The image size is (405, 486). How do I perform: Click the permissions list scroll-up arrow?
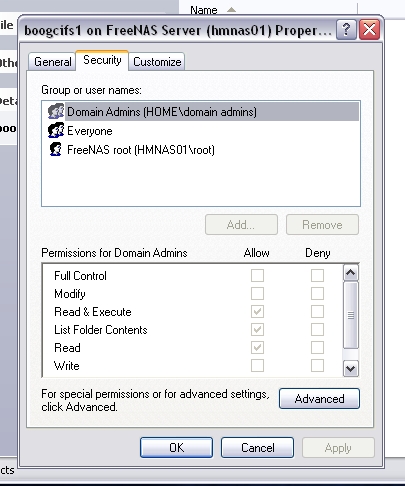(x=351, y=273)
